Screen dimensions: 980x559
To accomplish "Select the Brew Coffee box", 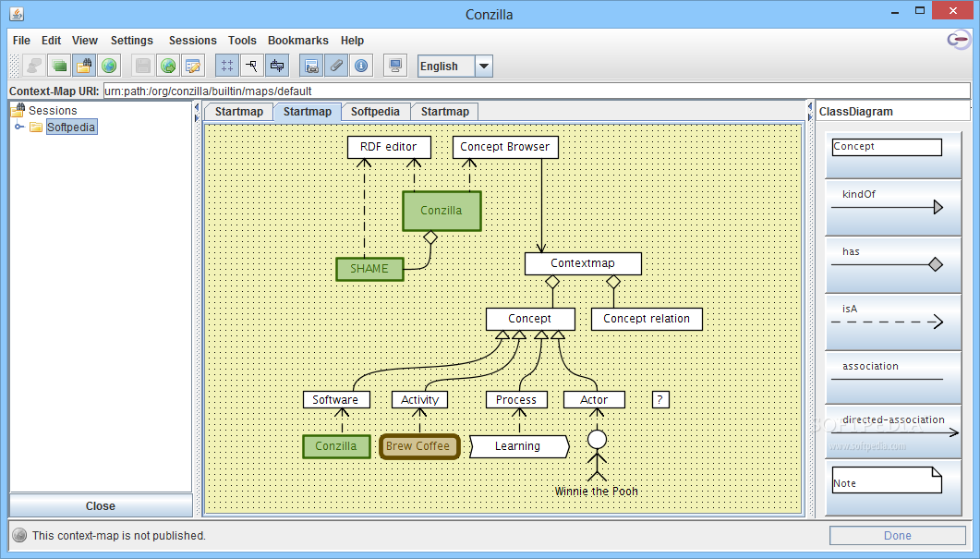I will tap(418, 446).
